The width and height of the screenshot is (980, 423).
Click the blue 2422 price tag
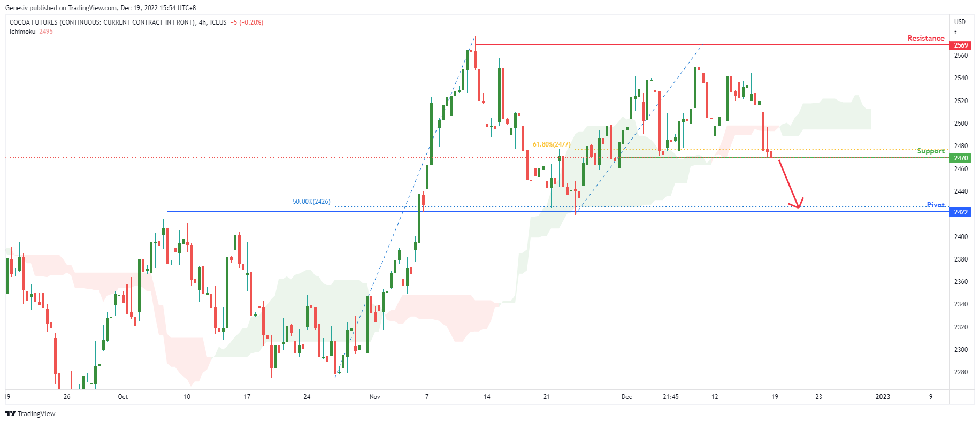(x=961, y=212)
